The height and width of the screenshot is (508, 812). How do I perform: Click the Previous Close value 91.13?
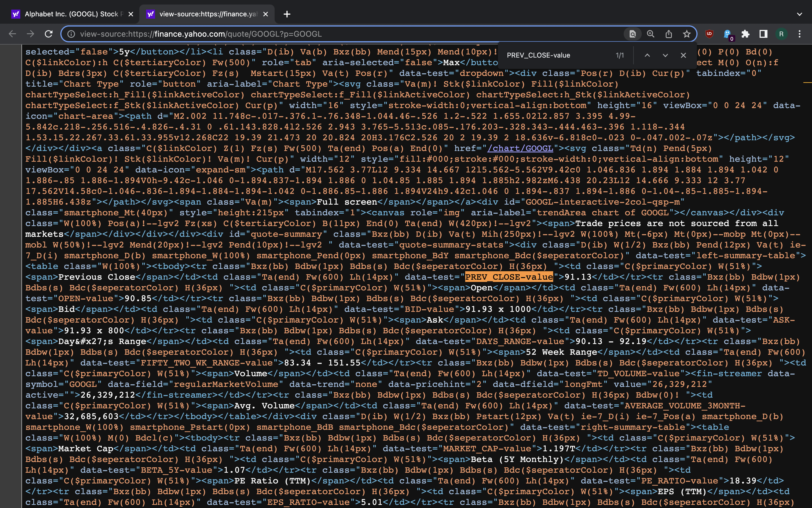(578, 277)
